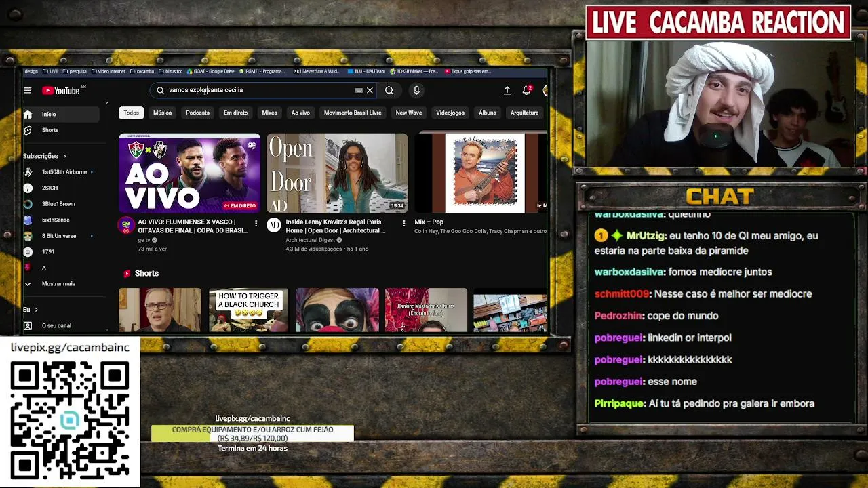Expand the Subscrições section
Screen dimensions: 868x488
coord(45,156)
